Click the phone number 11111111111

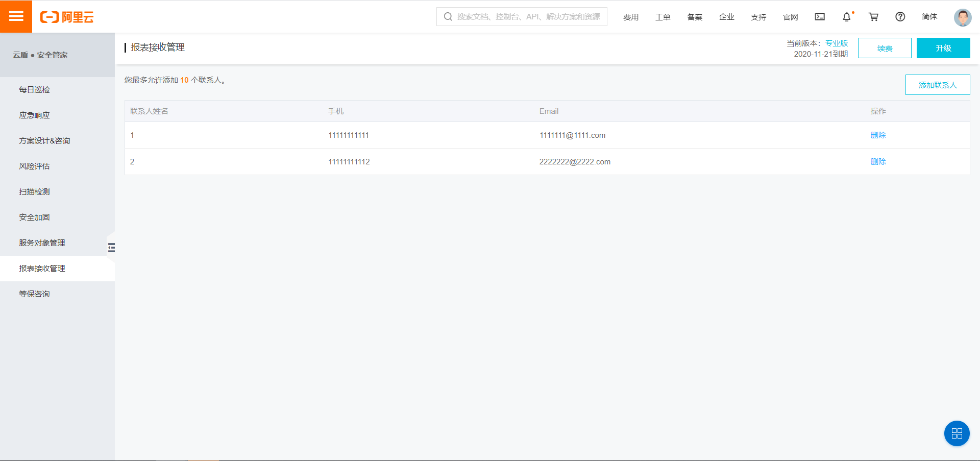(349, 135)
